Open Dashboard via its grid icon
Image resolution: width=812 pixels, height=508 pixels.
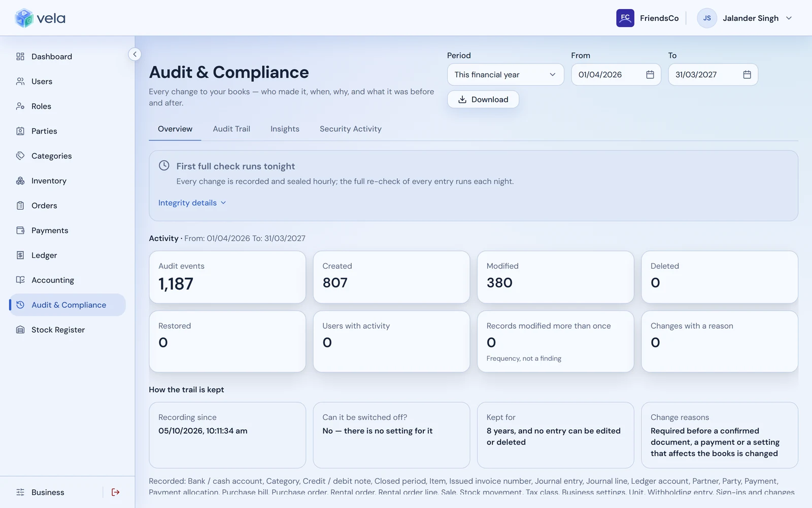20,56
